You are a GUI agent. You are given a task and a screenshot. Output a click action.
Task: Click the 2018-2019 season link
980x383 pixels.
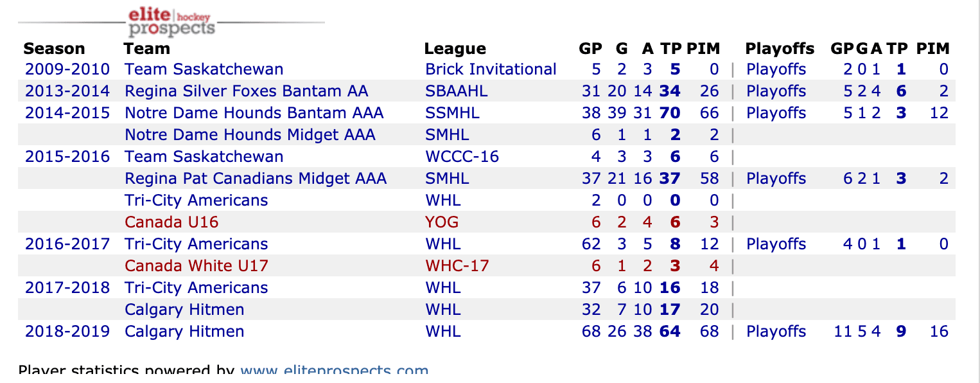point(67,332)
